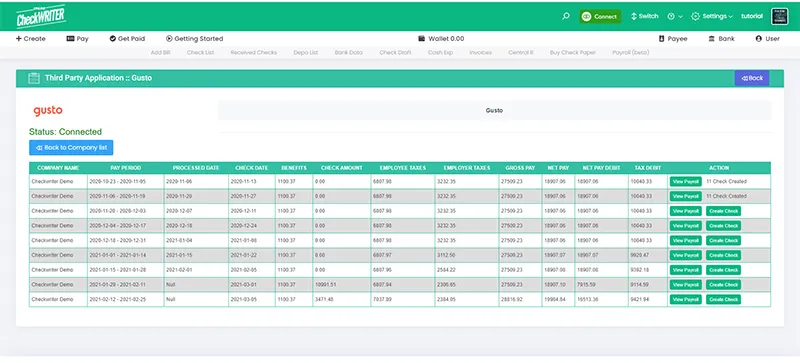Go to Payroll (beta) shortcut
The width and height of the screenshot is (800, 363).
point(631,53)
